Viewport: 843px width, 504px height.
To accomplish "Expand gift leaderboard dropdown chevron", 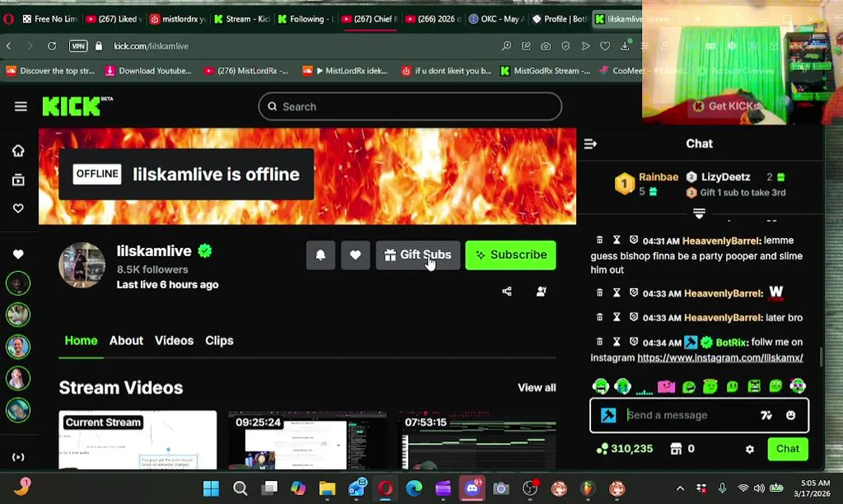I will [699, 213].
